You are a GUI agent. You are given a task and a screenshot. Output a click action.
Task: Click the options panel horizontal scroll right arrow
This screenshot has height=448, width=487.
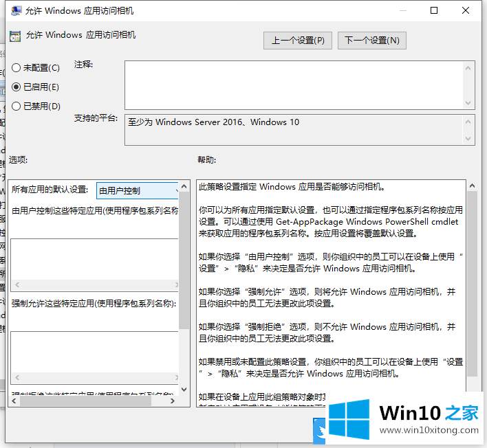(x=173, y=401)
